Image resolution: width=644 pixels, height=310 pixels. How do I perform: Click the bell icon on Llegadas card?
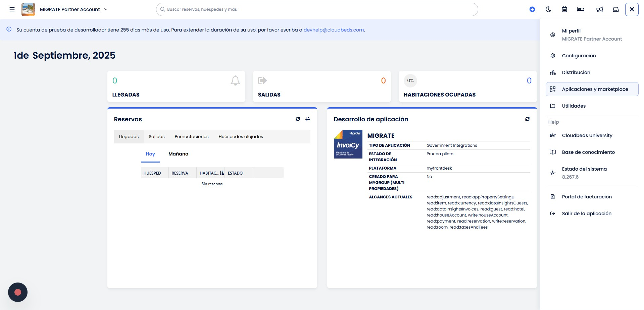click(235, 80)
